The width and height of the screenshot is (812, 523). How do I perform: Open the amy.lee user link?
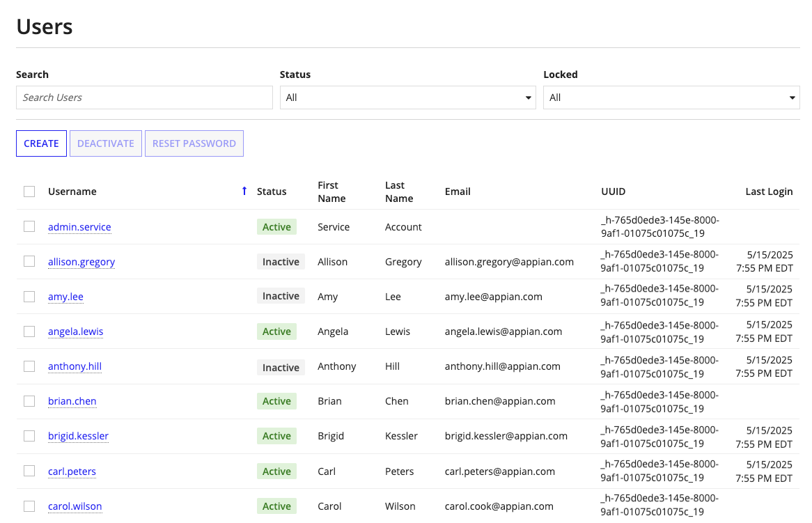pos(65,297)
